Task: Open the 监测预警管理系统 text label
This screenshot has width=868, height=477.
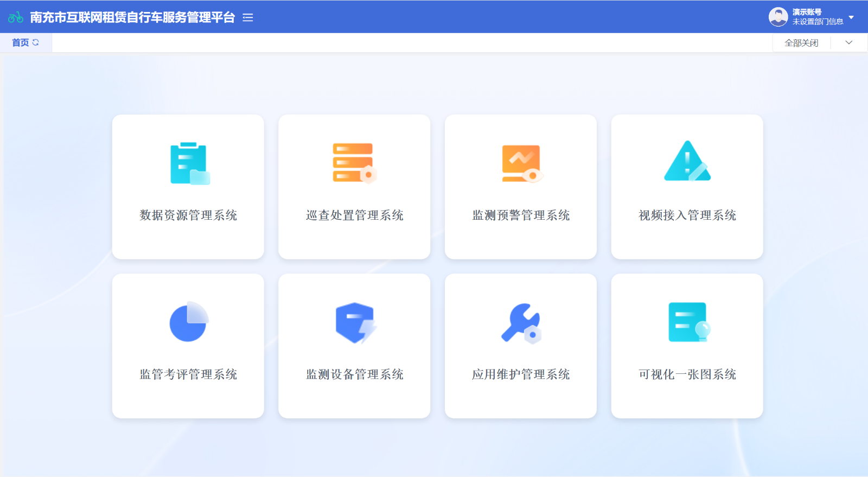Action: click(x=521, y=215)
